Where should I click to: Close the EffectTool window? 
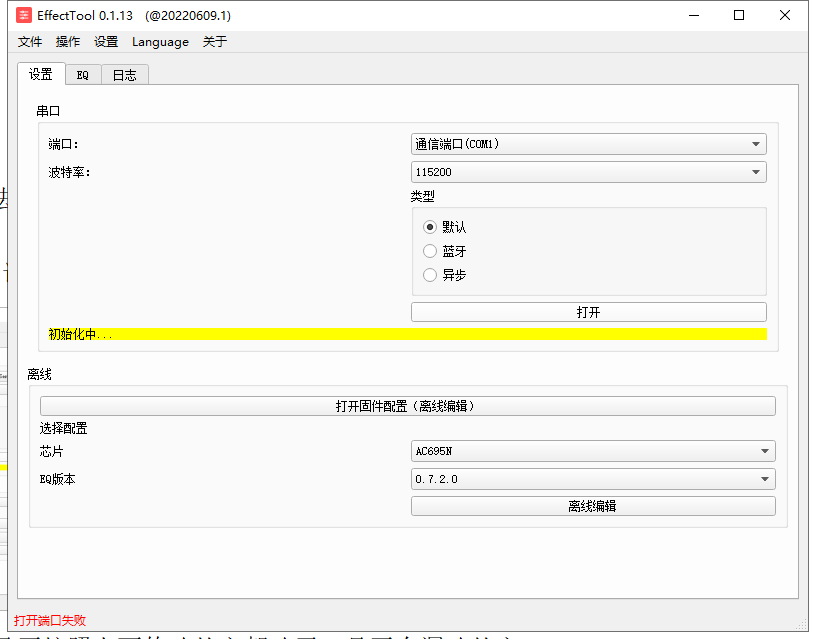click(x=785, y=16)
